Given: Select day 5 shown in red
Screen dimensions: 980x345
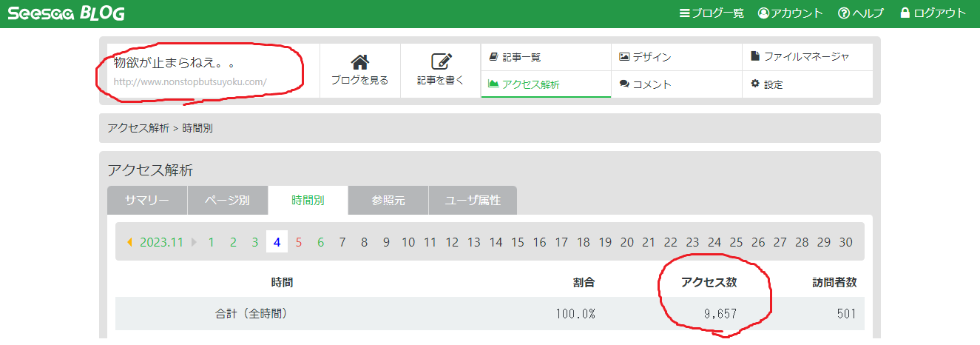Looking at the screenshot, I should coord(299,242).
